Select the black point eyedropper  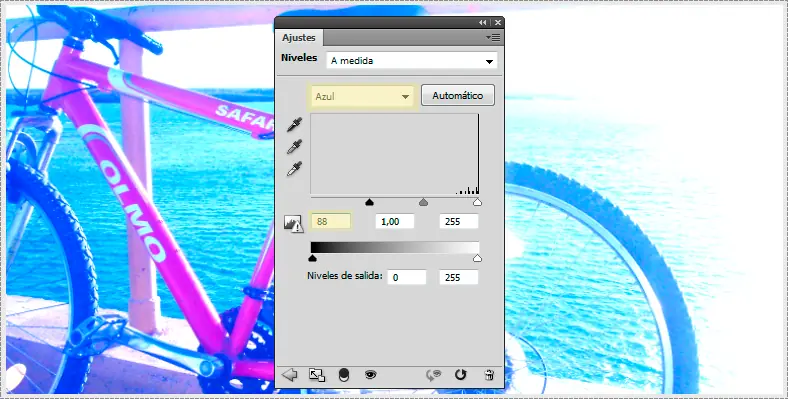coord(294,125)
